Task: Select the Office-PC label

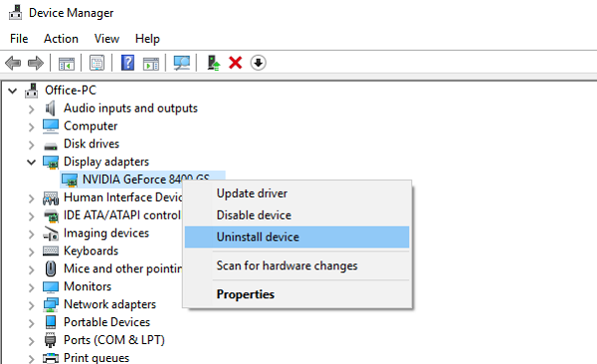Action: 71,91
